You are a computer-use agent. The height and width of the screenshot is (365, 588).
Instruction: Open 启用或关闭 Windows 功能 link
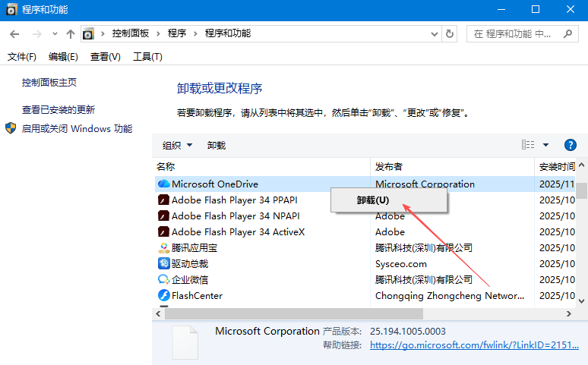pyautogui.click(x=77, y=128)
